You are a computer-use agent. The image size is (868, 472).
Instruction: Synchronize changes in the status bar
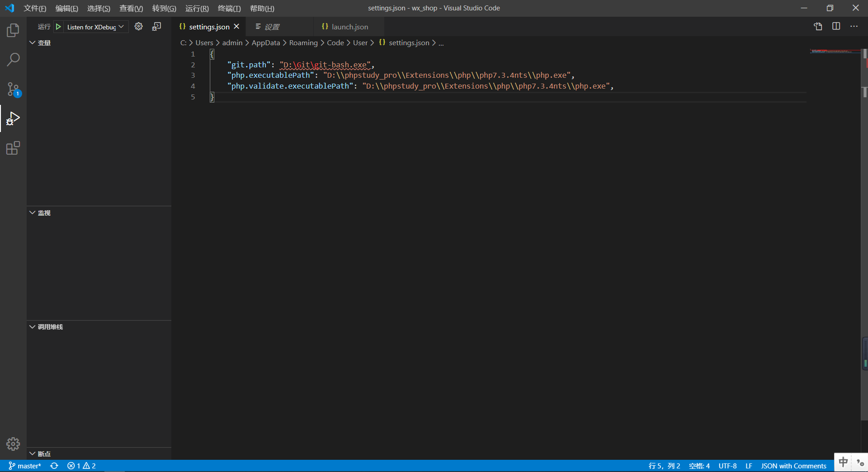54,466
